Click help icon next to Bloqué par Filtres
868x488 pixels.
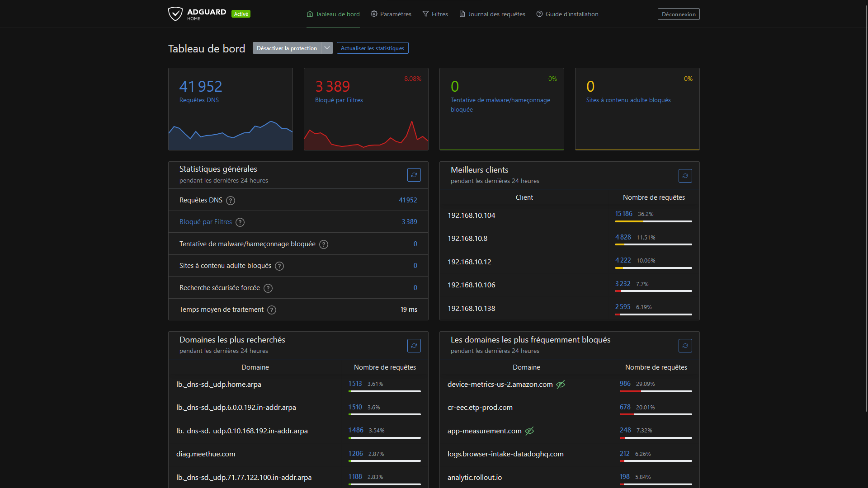(240, 222)
